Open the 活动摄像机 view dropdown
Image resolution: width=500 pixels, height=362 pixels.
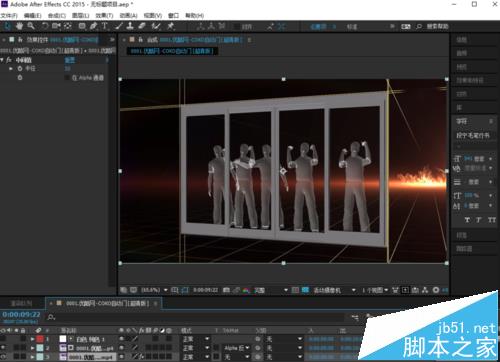(334, 290)
